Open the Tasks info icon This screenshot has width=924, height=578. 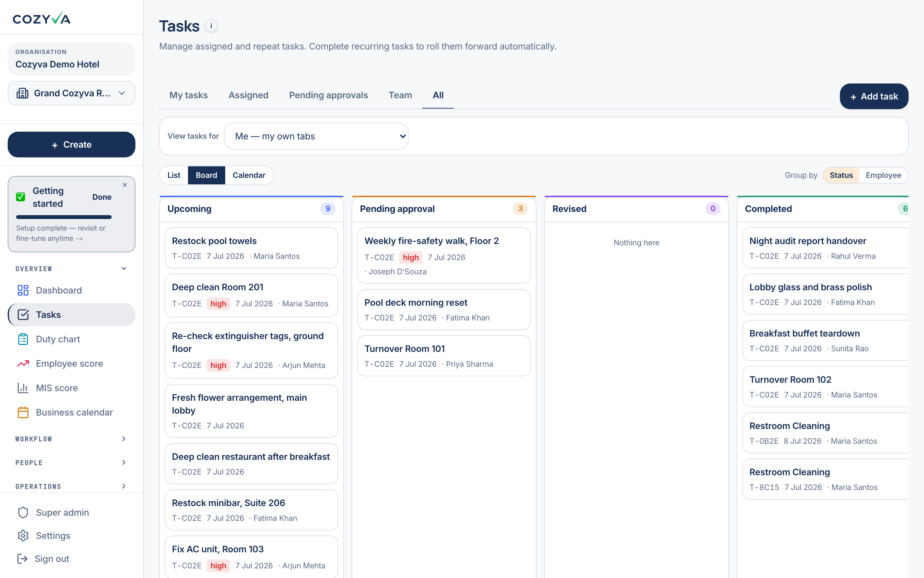click(x=211, y=26)
